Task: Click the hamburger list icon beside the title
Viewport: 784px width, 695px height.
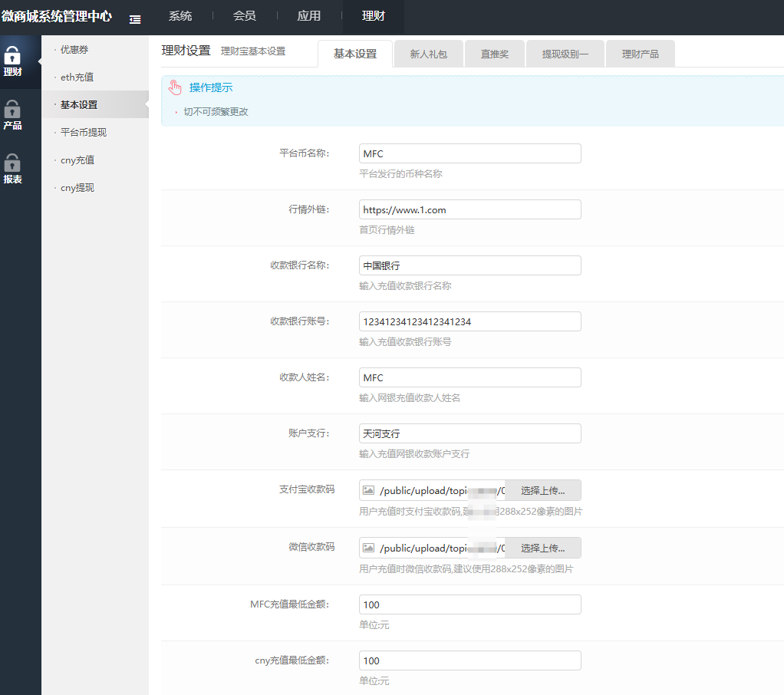Action: tap(136, 17)
